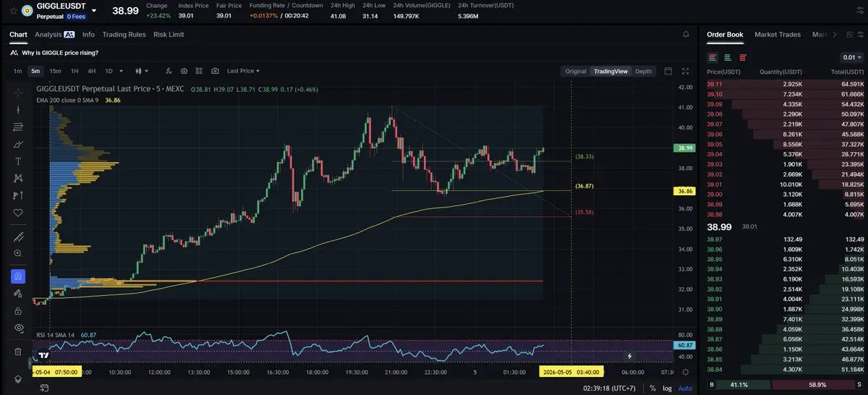Image resolution: width=868 pixels, height=395 pixels.
Task: Click the TradingView logo on chart
Action: click(44, 355)
